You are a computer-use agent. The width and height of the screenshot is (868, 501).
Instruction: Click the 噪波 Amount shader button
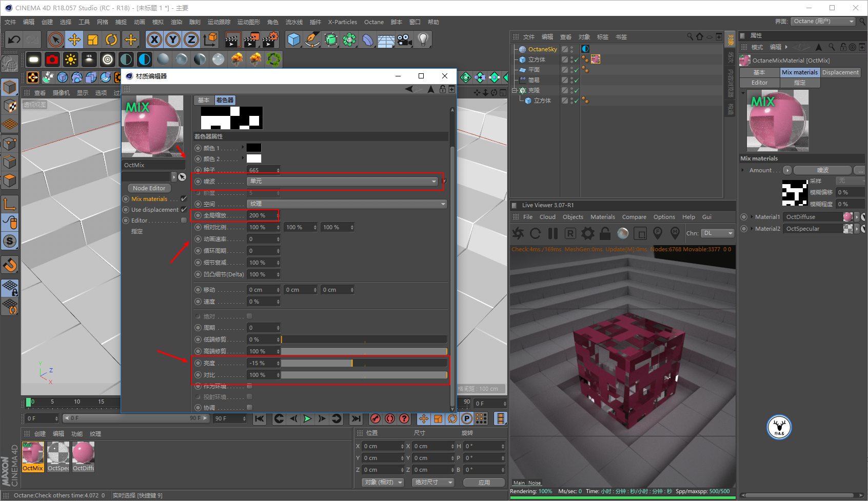point(823,170)
